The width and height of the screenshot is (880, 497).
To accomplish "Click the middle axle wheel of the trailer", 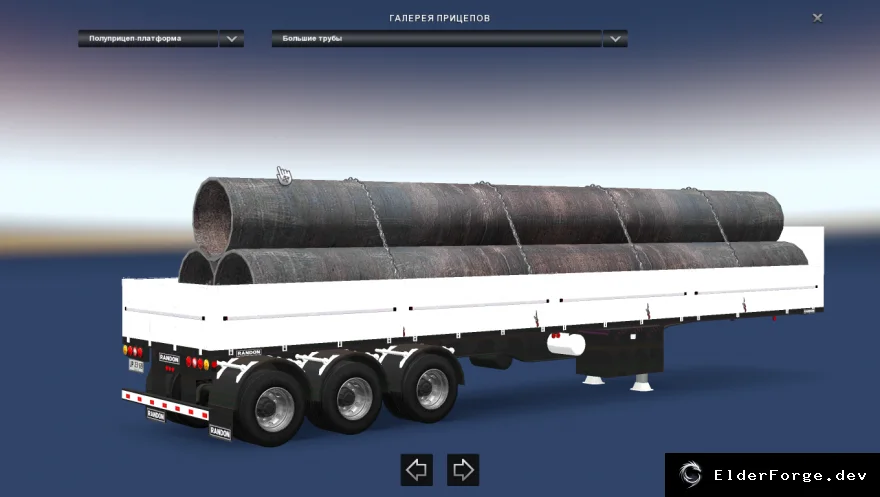I will coord(352,397).
